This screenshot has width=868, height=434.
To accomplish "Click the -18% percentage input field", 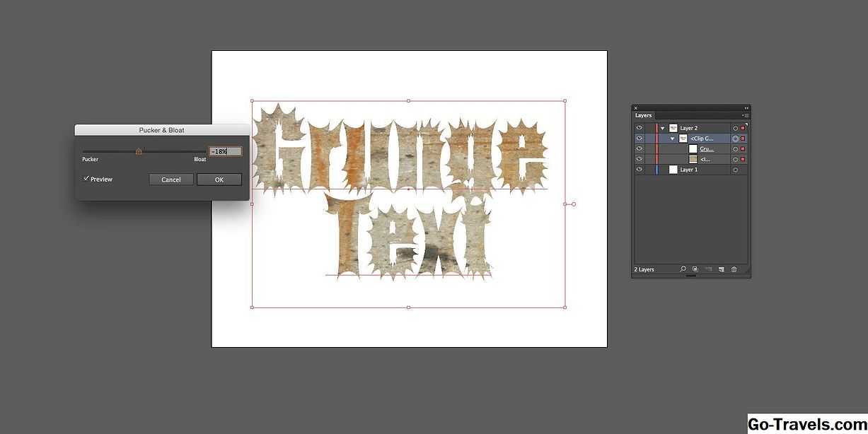I will [x=225, y=151].
